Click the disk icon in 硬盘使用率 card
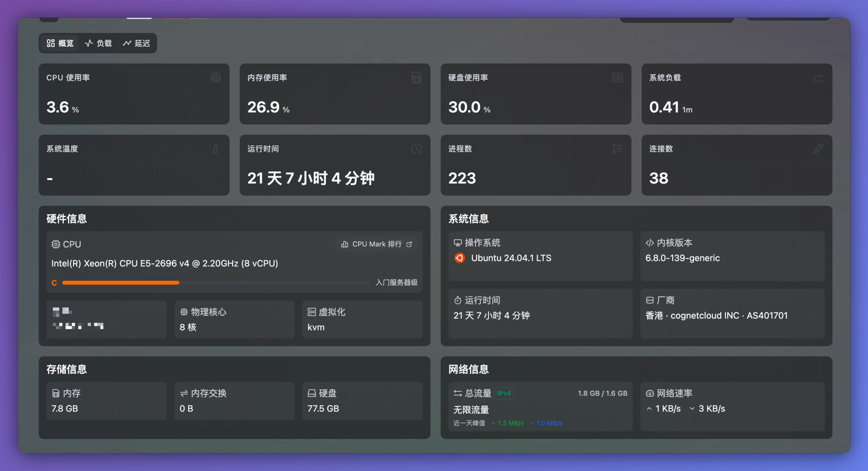The width and height of the screenshot is (868, 471). click(x=617, y=78)
